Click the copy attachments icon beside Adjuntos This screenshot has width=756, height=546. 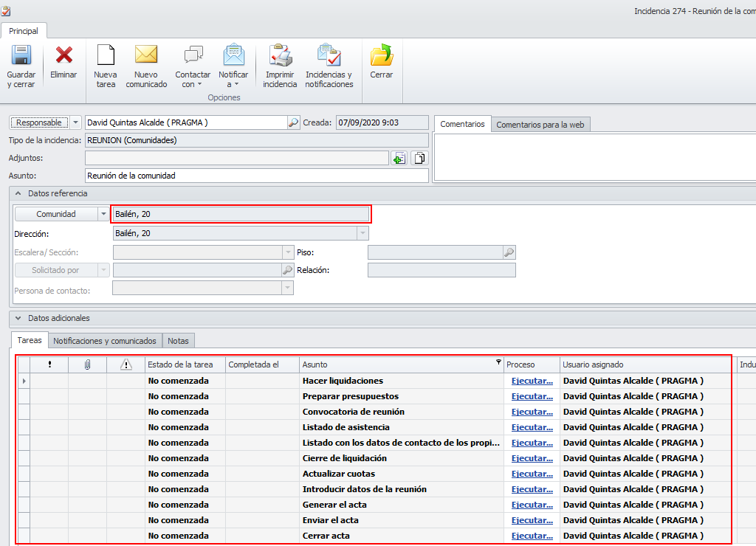pos(419,158)
